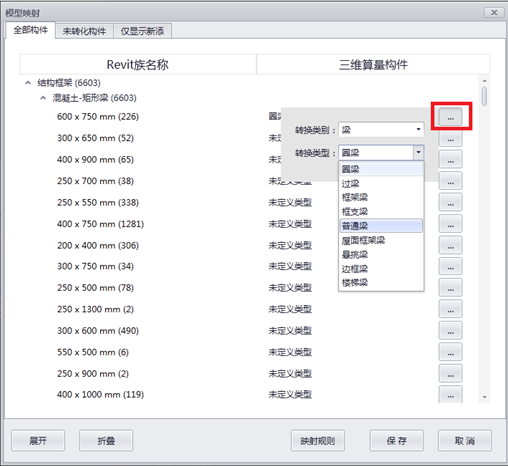Switch to the 全部构件 tab
Image resolution: width=508 pixels, height=466 pixels.
30,31
